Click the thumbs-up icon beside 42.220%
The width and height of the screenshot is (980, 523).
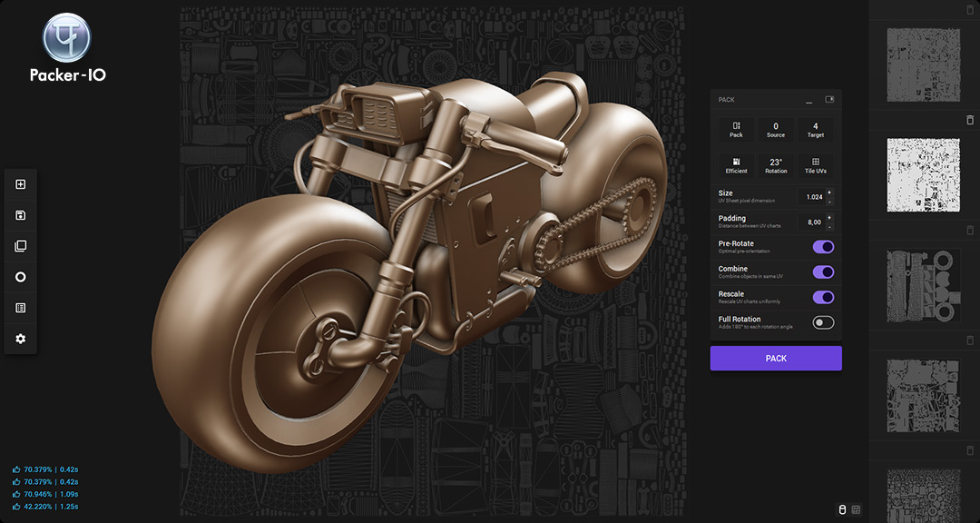click(16, 507)
